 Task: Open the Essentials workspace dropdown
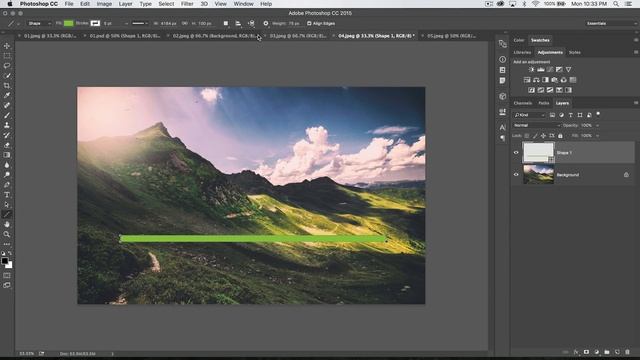611,23
